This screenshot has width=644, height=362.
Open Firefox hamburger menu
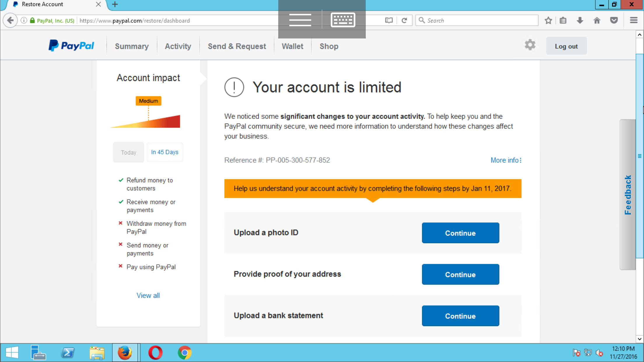(x=633, y=20)
